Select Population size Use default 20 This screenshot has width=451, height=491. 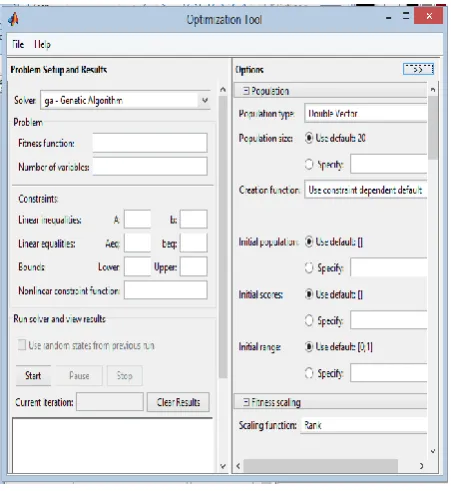click(309, 138)
